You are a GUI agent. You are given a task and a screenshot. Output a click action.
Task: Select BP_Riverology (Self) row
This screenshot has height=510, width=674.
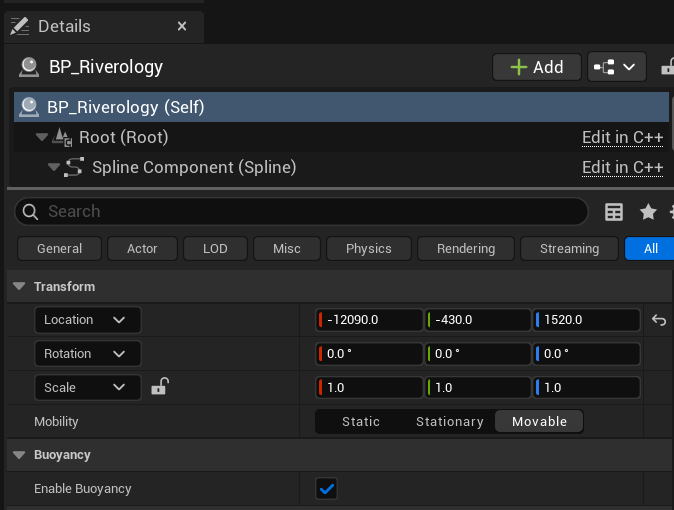tap(341, 107)
